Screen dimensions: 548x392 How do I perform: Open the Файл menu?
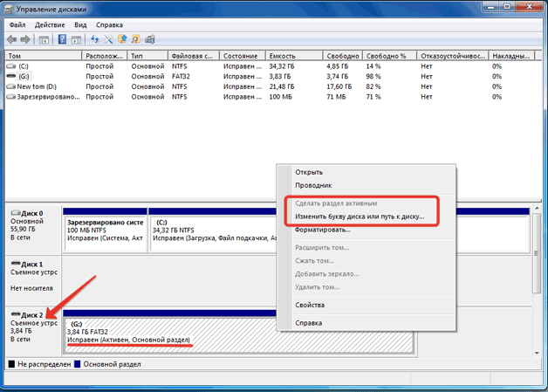coord(17,25)
